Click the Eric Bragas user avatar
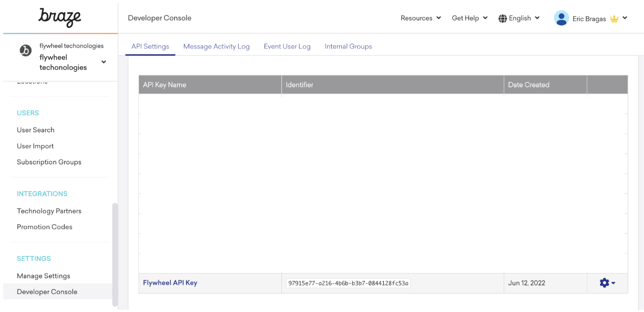Image resolution: width=644 pixels, height=312 pixels. pyautogui.click(x=561, y=18)
